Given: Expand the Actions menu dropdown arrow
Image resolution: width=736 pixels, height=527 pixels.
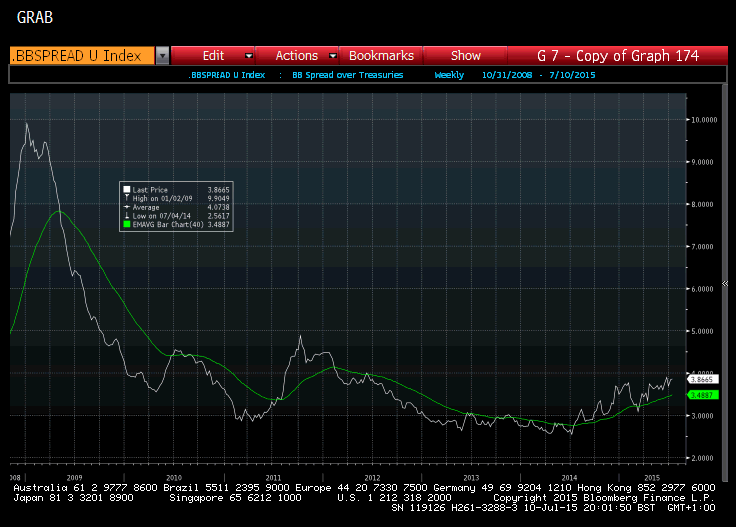Looking at the screenshot, I should coord(332,56).
